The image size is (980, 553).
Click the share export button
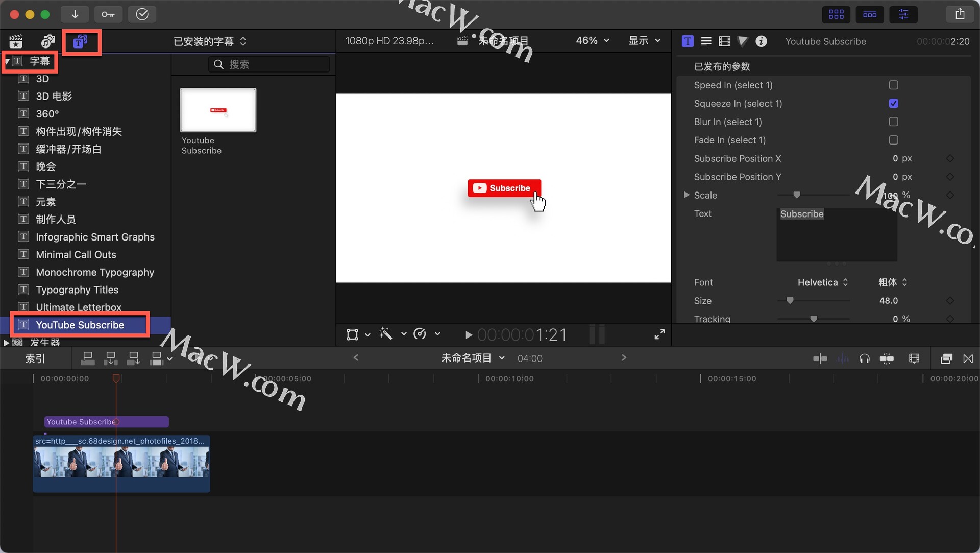[x=960, y=14]
